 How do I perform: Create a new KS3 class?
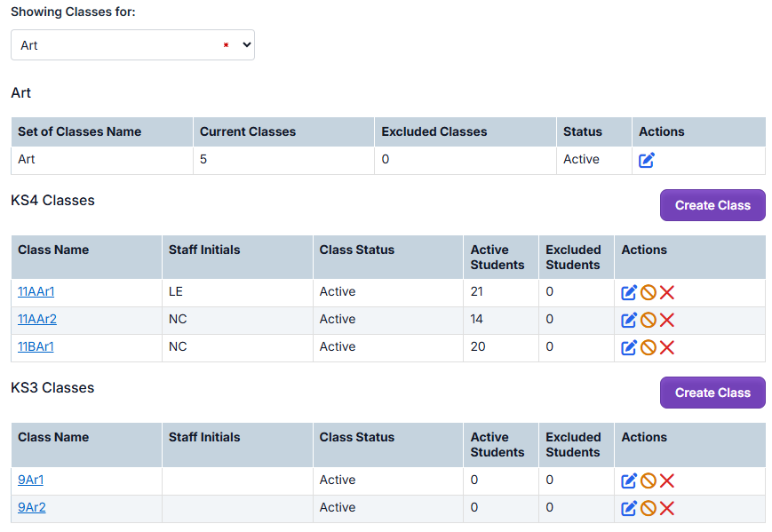click(x=712, y=393)
